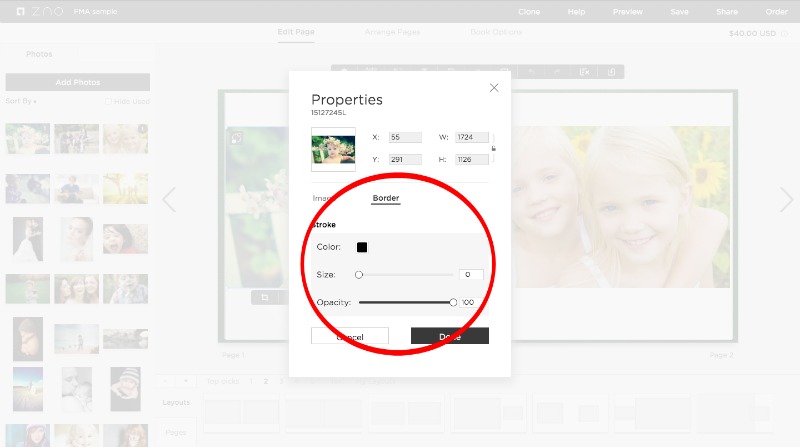Select the Book Options tab
Image resolution: width=800 pixels, height=447 pixels.
pyautogui.click(x=496, y=32)
